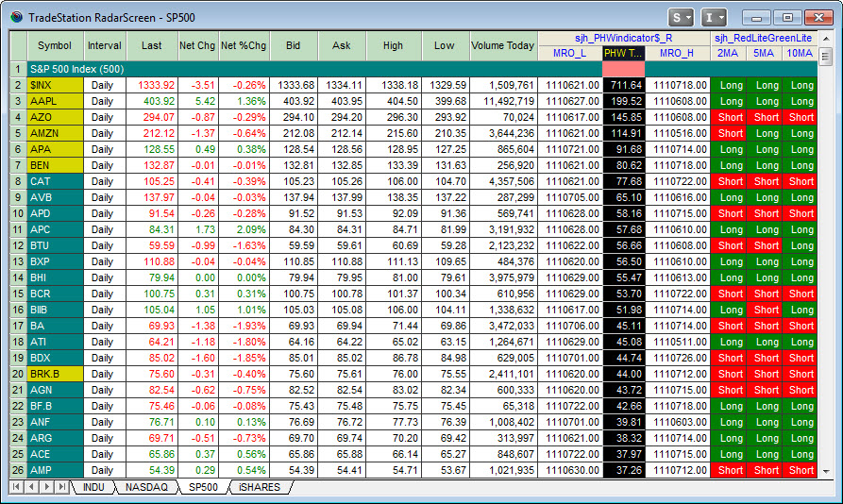
Task: Go to previous sheet tab arrow
Action: click(32, 487)
